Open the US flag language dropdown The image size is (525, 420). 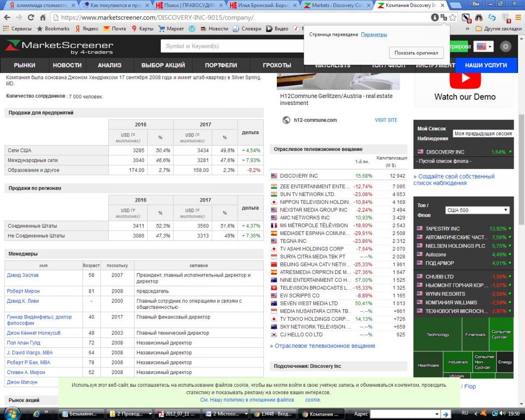pyautogui.click(x=484, y=46)
